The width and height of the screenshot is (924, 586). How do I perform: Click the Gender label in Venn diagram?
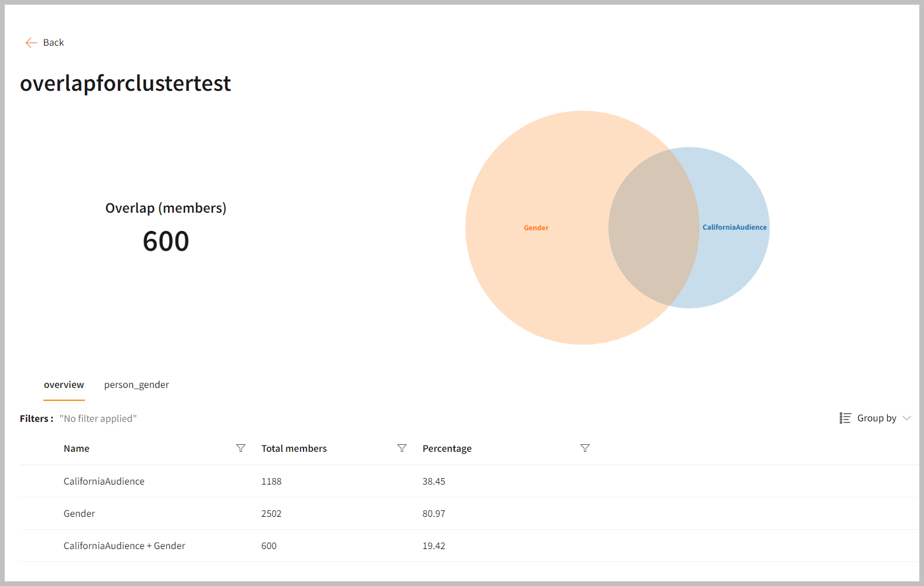(x=536, y=228)
